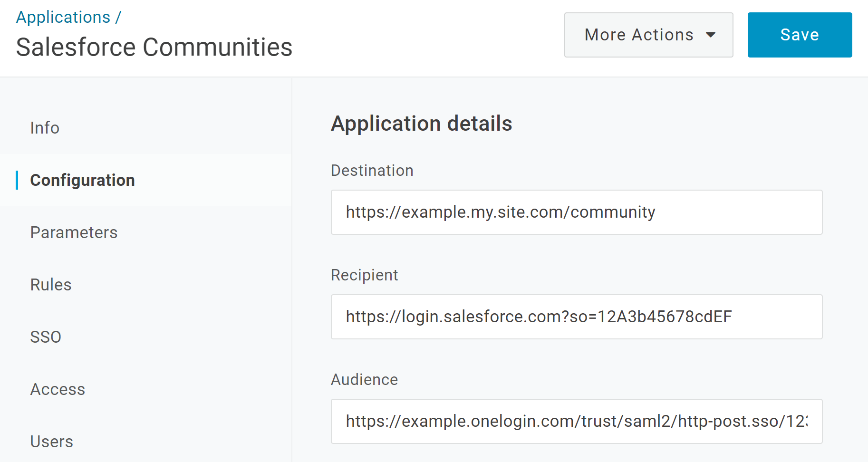
Task: Switch to the Rules tab
Action: (51, 285)
